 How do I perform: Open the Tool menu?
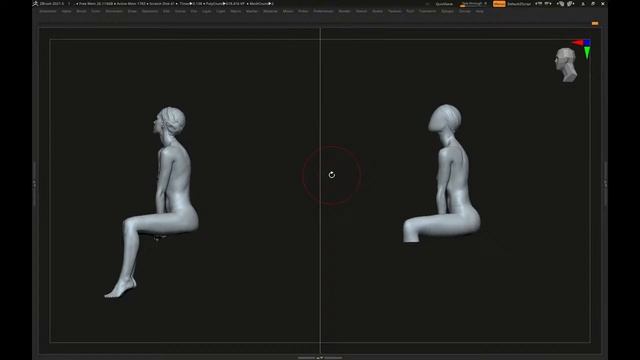point(410,11)
